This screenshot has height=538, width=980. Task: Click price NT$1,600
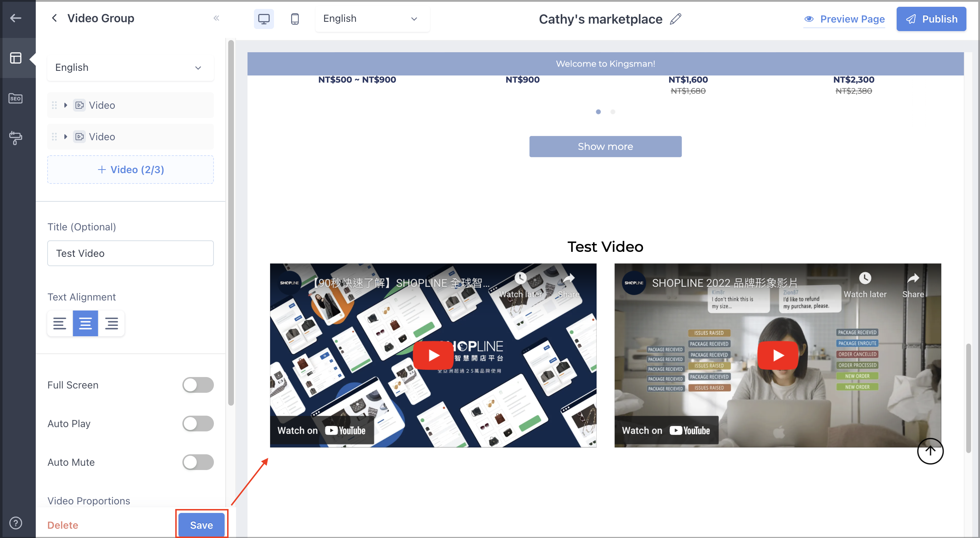pos(688,79)
